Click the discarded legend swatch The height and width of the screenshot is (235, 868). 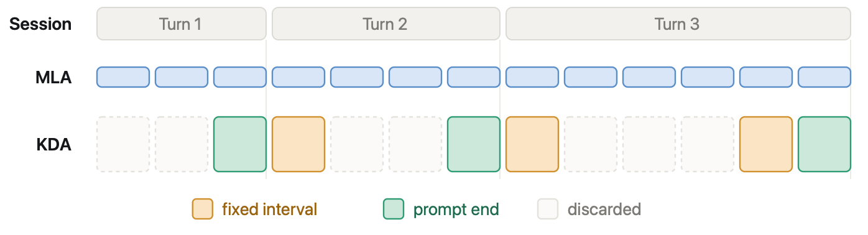tap(548, 209)
